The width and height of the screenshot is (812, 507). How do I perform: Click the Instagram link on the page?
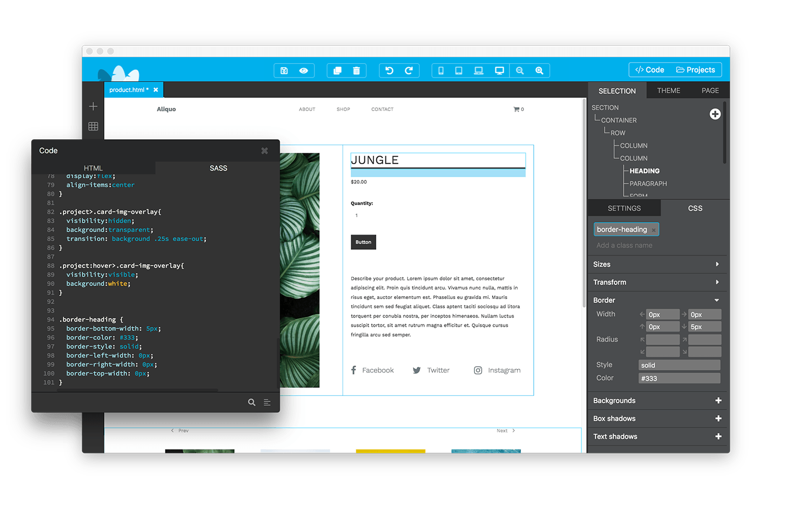click(x=497, y=370)
